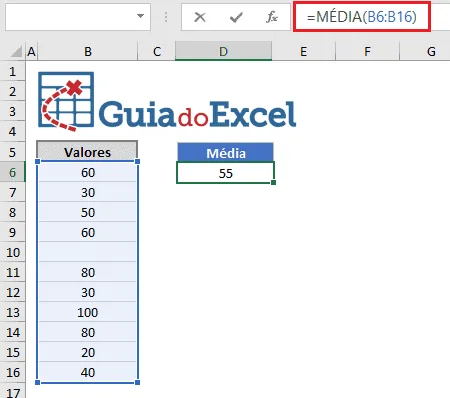Select cell B12 with value 30
Viewport: 450px width, 398px height.
pyautogui.click(x=88, y=292)
